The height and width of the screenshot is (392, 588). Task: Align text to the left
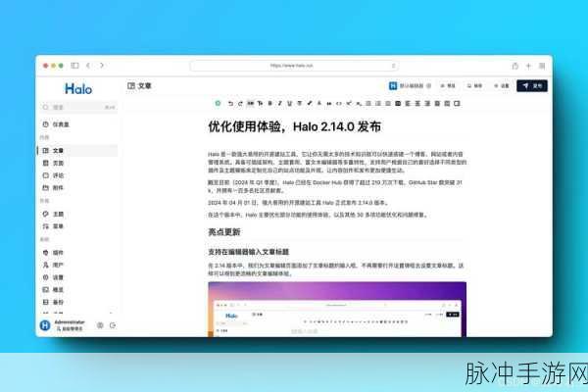tap(408, 104)
